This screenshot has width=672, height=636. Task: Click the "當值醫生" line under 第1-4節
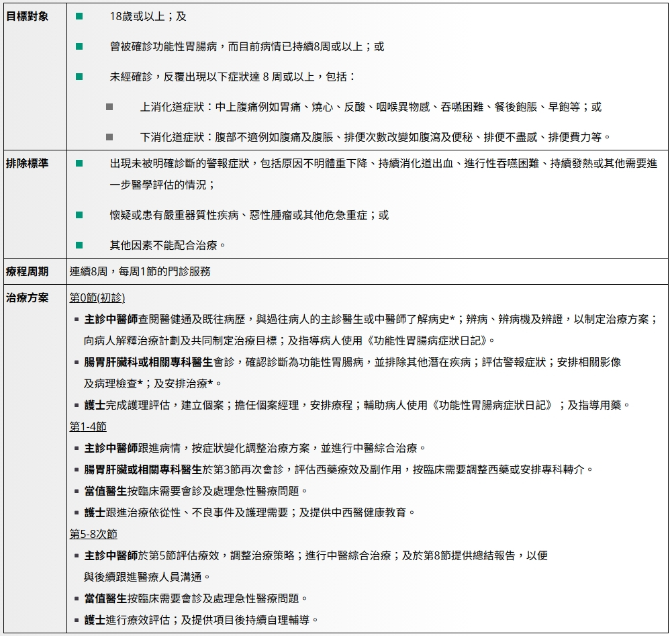(x=196, y=491)
